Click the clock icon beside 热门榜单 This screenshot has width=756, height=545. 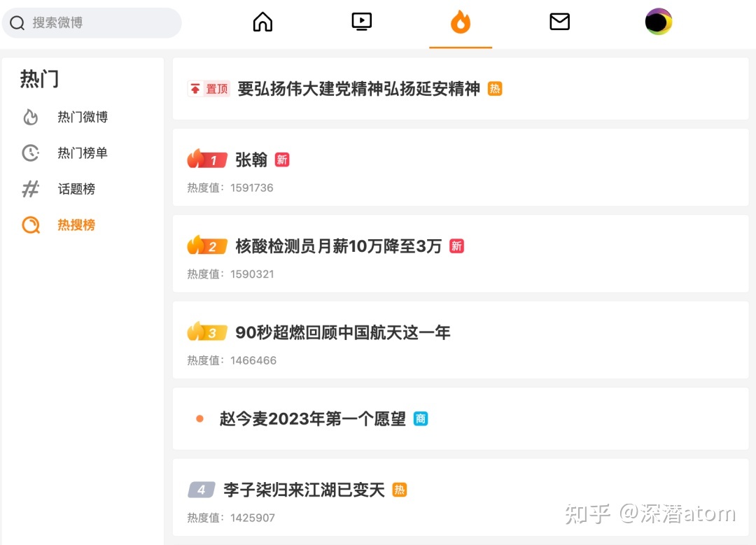pos(30,153)
